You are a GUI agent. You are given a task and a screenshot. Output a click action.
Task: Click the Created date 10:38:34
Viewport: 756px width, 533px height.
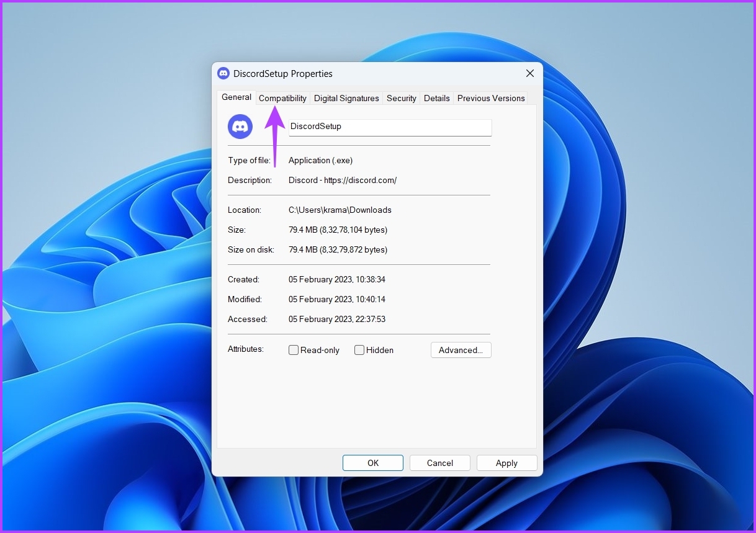337,279
